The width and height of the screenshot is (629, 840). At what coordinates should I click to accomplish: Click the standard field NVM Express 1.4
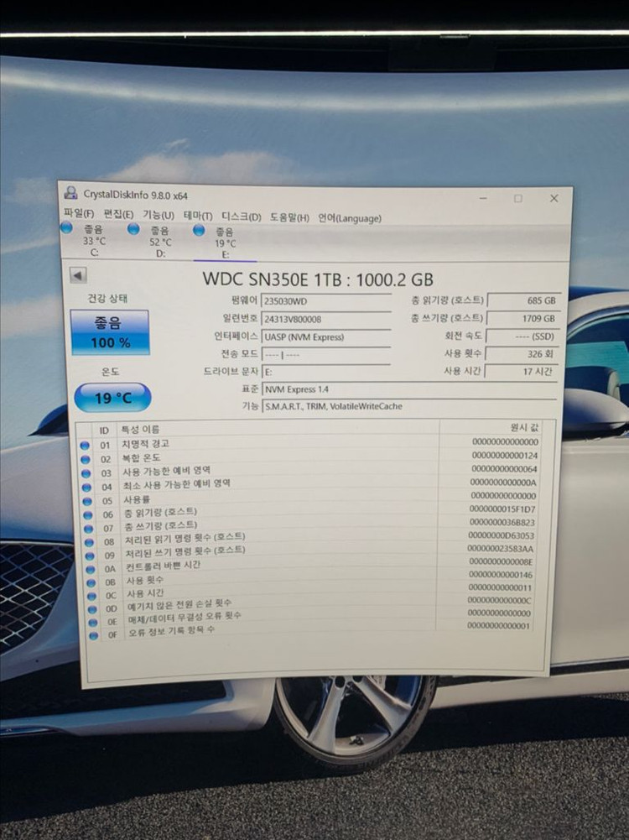[409, 389]
